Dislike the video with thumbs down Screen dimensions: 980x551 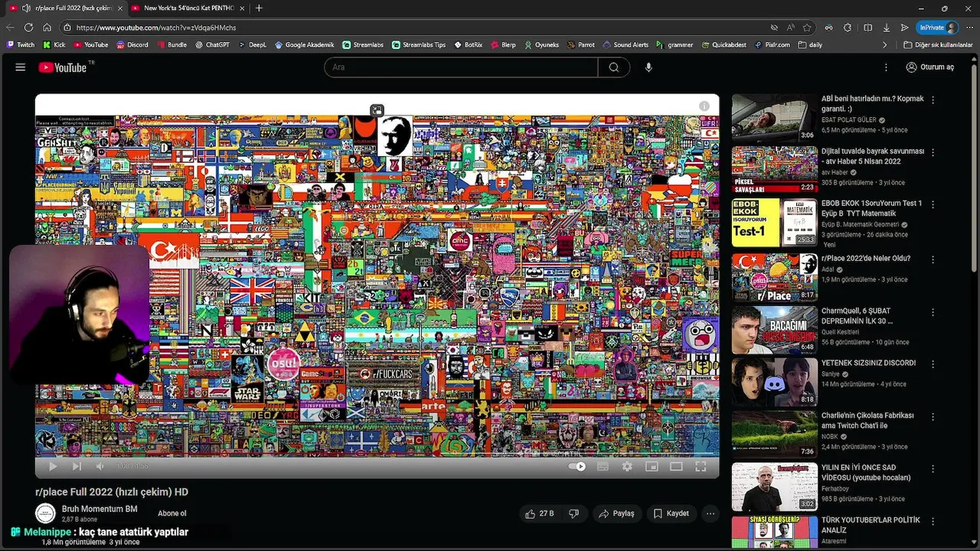point(573,514)
